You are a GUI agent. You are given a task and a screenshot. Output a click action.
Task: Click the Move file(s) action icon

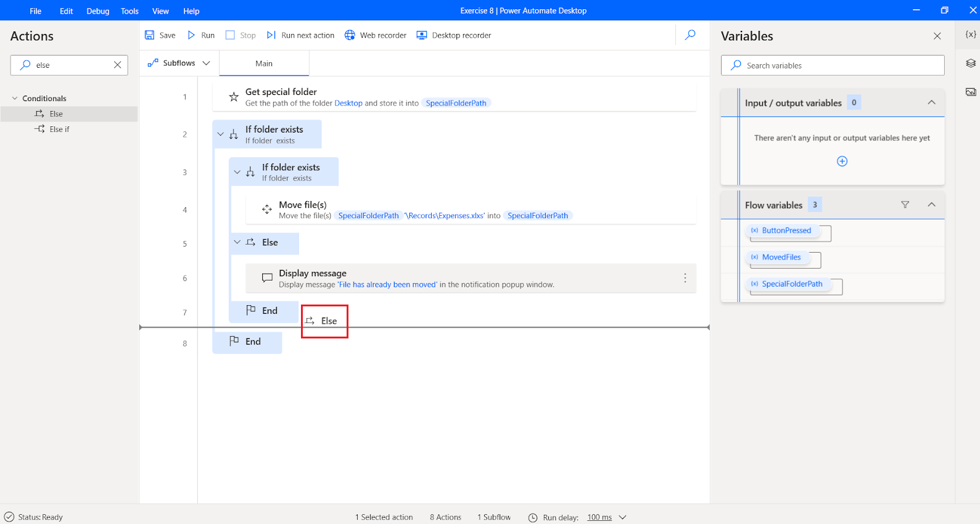[x=267, y=210]
